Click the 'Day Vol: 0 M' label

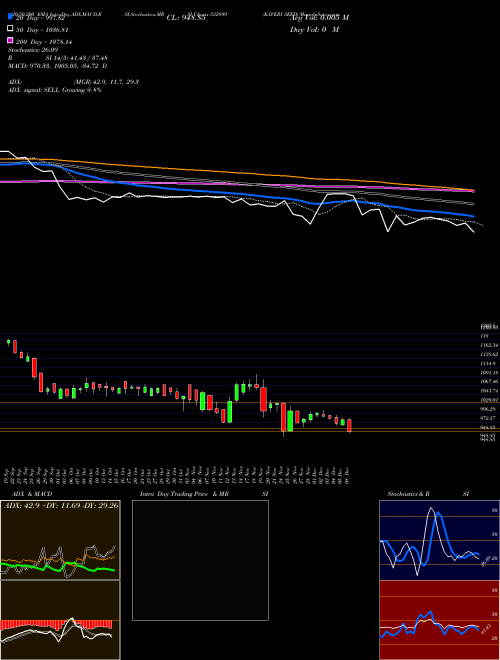tap(314, 29)
